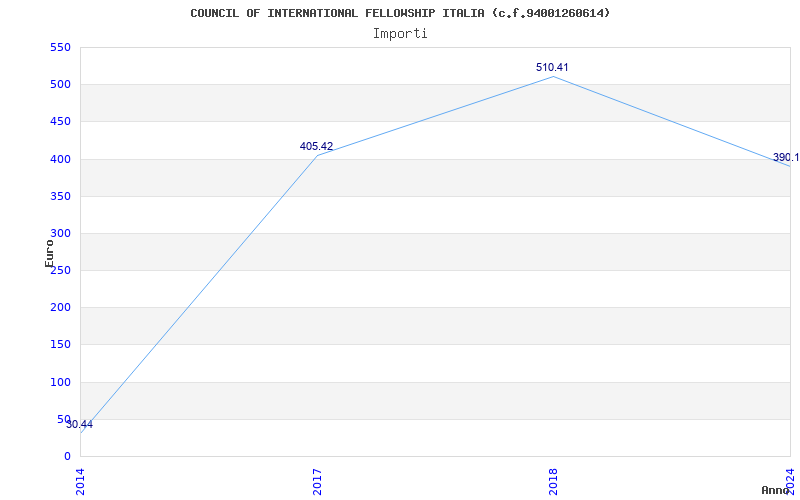Screen dimensions: 800x500
Task: Click the 0 y-axis tick label
Action: click(67, 457)
